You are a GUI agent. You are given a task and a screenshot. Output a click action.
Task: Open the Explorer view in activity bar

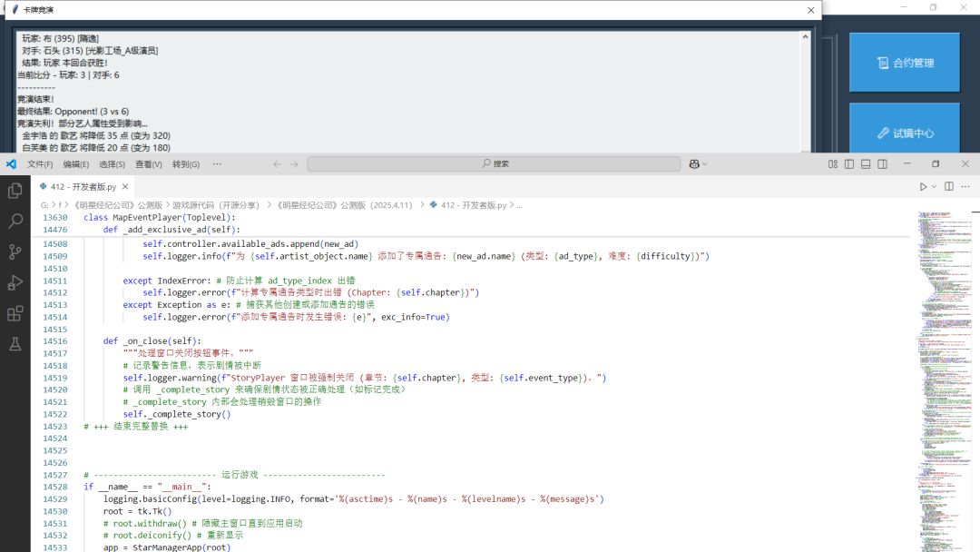[x=15, y=191]
